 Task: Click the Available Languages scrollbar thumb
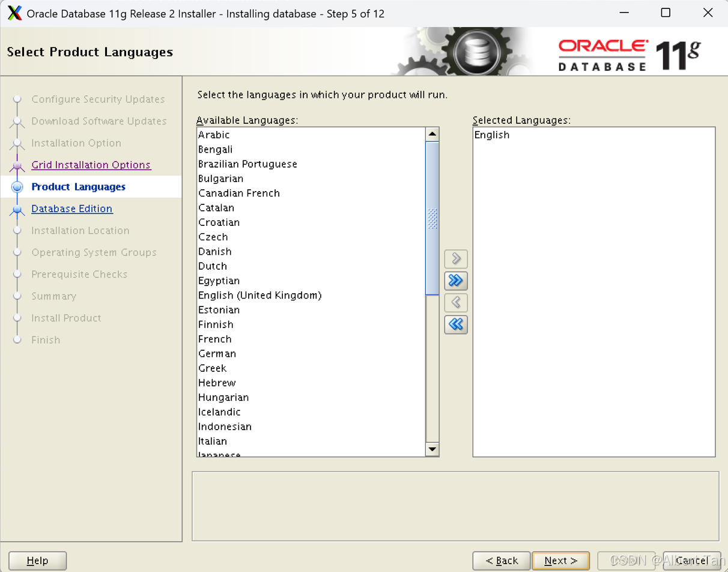[x=432, y=219]
